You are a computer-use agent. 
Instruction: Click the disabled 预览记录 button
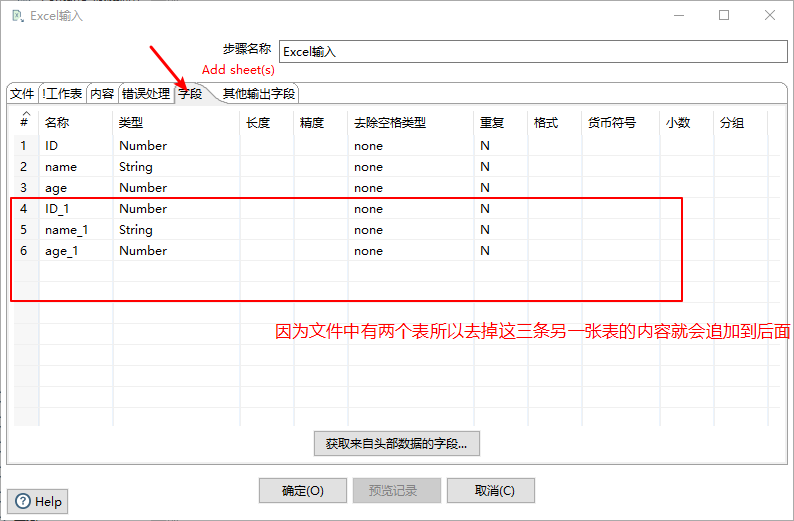(x=396, y=491)
